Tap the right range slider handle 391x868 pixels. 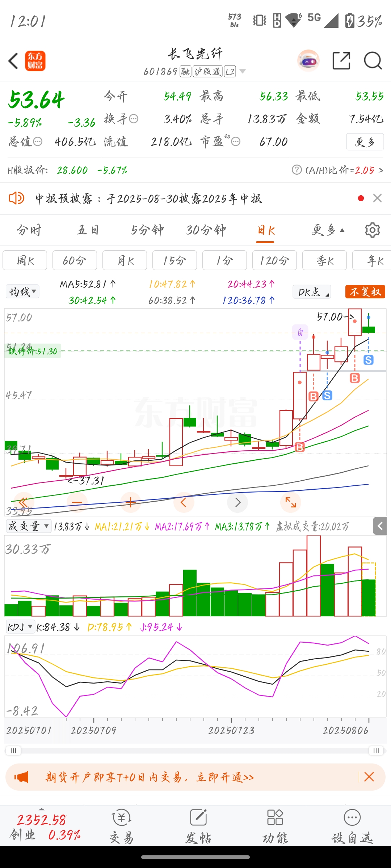[x=376, y=750]
